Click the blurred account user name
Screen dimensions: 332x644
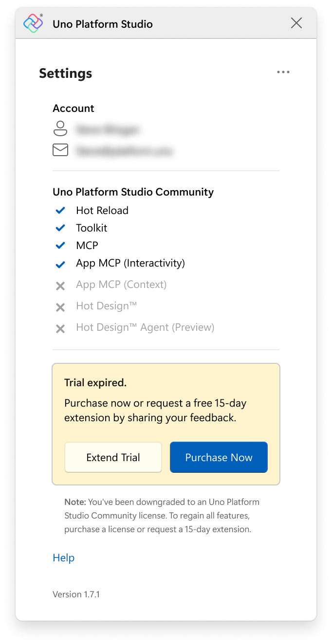108,130
